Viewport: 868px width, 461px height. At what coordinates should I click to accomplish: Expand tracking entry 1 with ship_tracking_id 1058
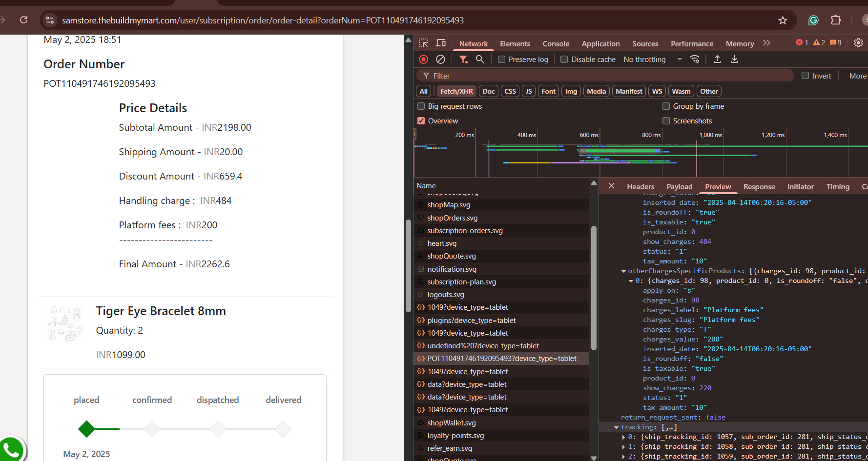point(623,447)
